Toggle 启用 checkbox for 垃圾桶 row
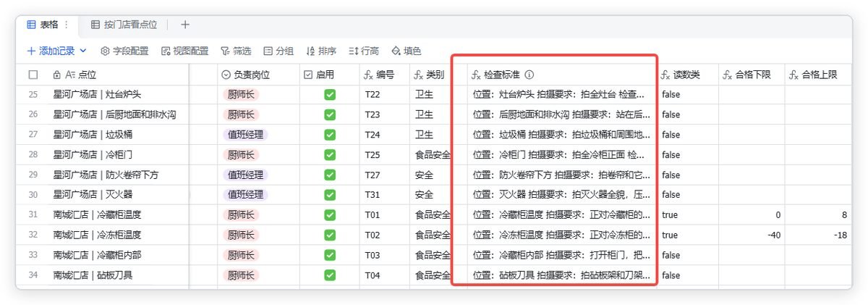Image resolution: width=868 pixels, height=305 pixels. [x=330, y=134]
